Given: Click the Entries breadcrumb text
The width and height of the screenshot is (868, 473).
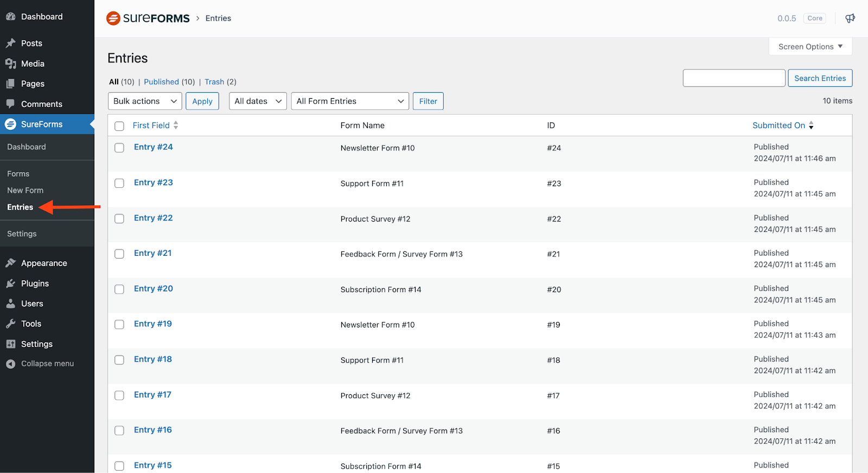Looking at the screenshot, I should point(218,18).
